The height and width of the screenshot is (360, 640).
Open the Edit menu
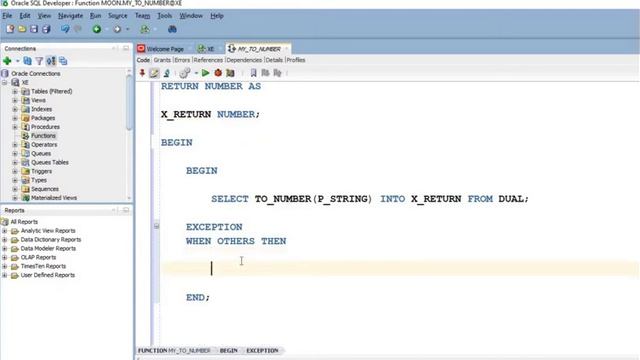pos(25,16)
